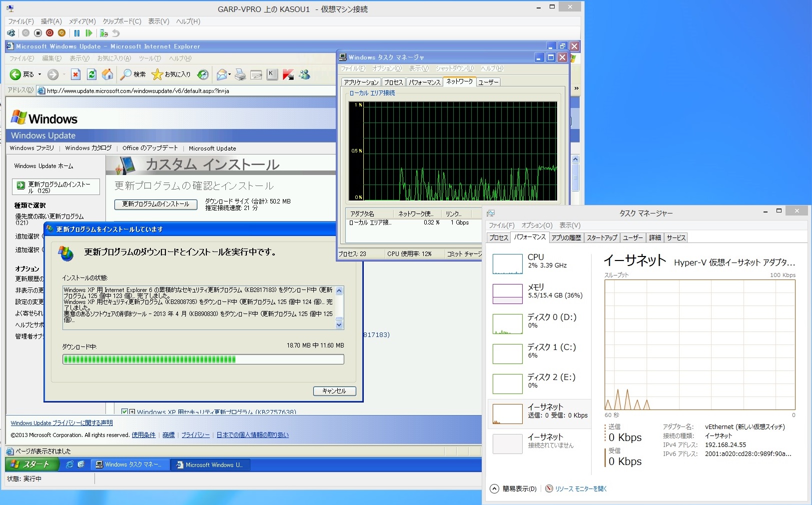Open the メディア(M) menu in VM connection

coord(82,21)
